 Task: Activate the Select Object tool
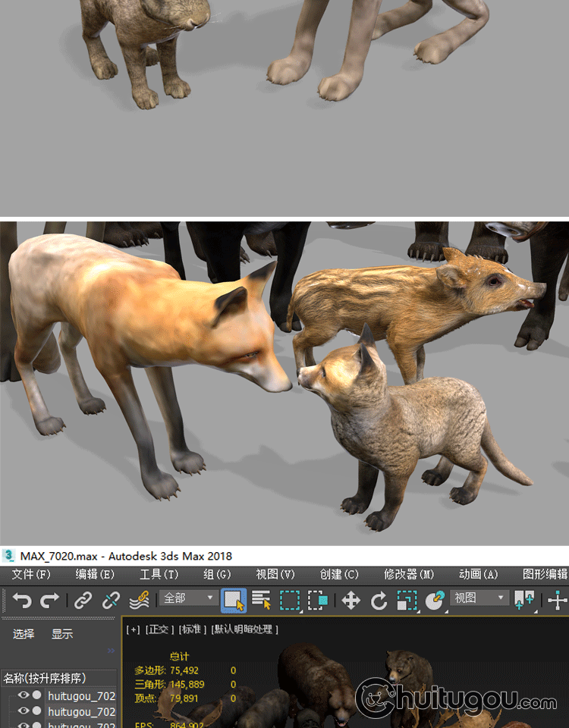[x=234, y=601]
